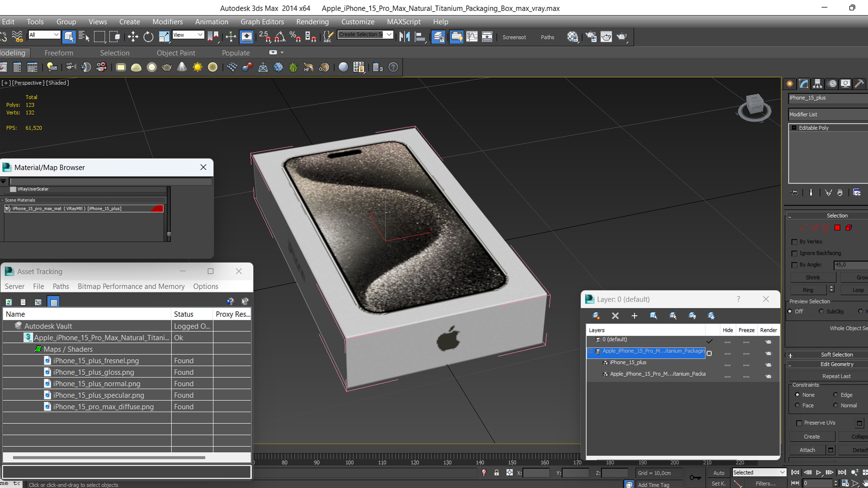Select the Face constraint radio button
The height and width of the screenshot is (488, 868).
[797, 405]
